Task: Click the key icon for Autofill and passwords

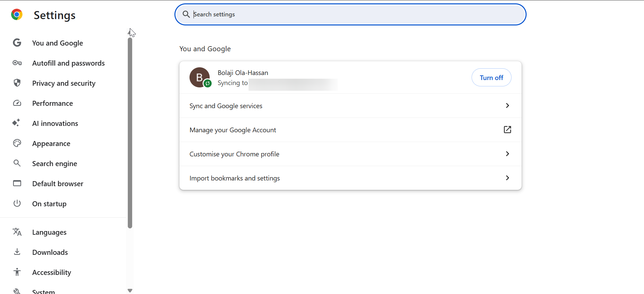Action: [17, 63]
